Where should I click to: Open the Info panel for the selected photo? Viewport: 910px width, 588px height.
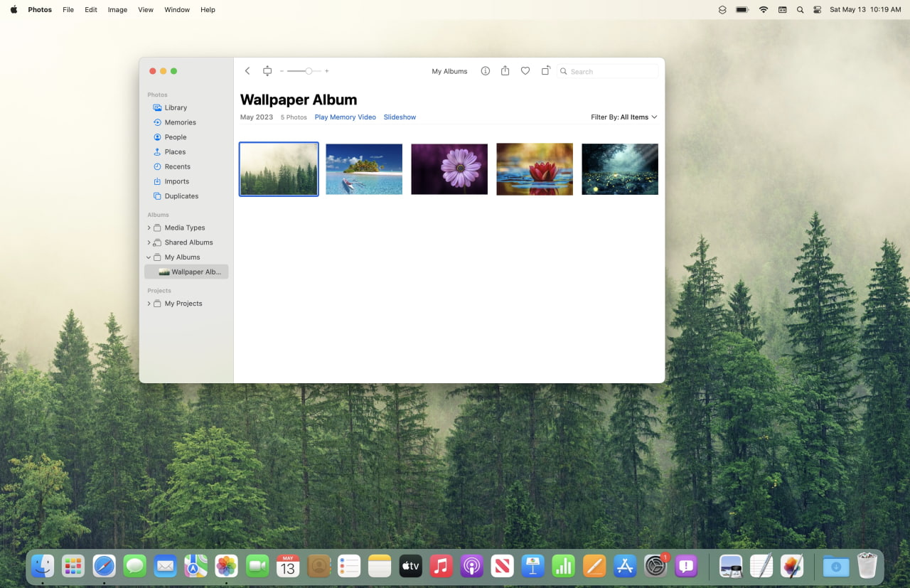pos(485,71)
